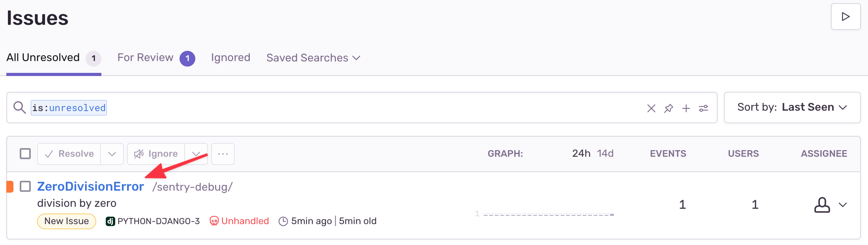Open the Sort by Last Seen dropdown
The width and height of the screenshot is (868, 245).
pyautogui.click(x=792, y=108)
